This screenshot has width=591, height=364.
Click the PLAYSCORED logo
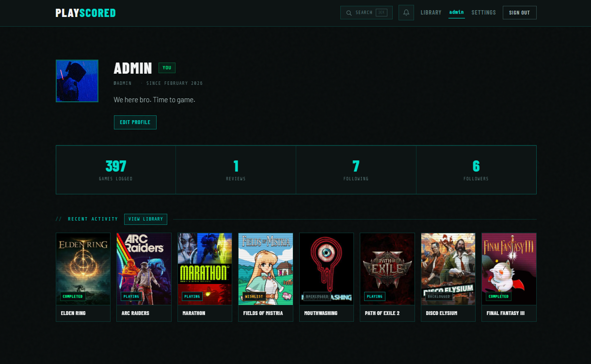[x=85, y=13]
